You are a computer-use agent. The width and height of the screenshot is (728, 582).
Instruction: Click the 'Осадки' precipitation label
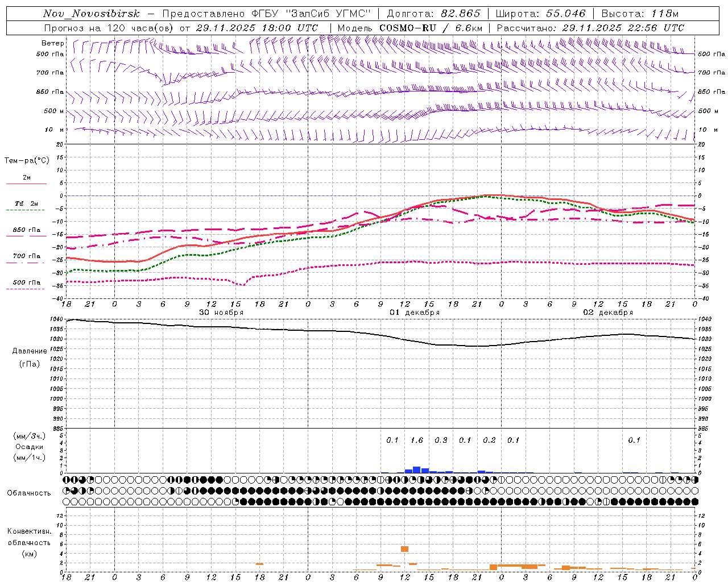pyautogui.click(x=30, y=447)
